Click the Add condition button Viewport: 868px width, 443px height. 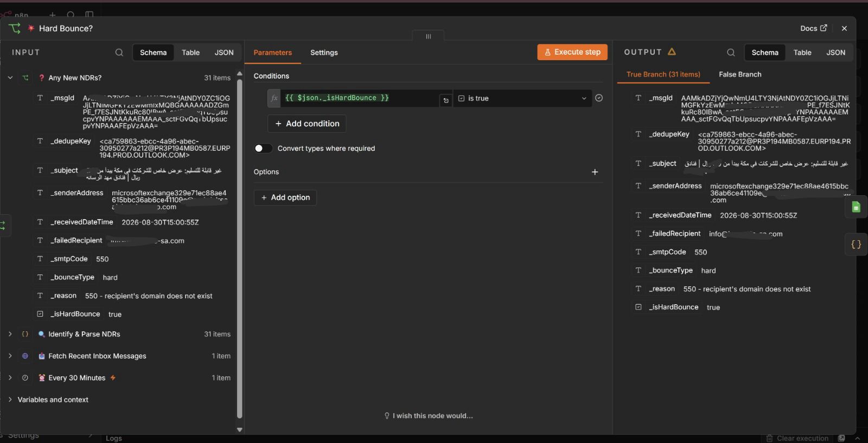pos(307,124)
